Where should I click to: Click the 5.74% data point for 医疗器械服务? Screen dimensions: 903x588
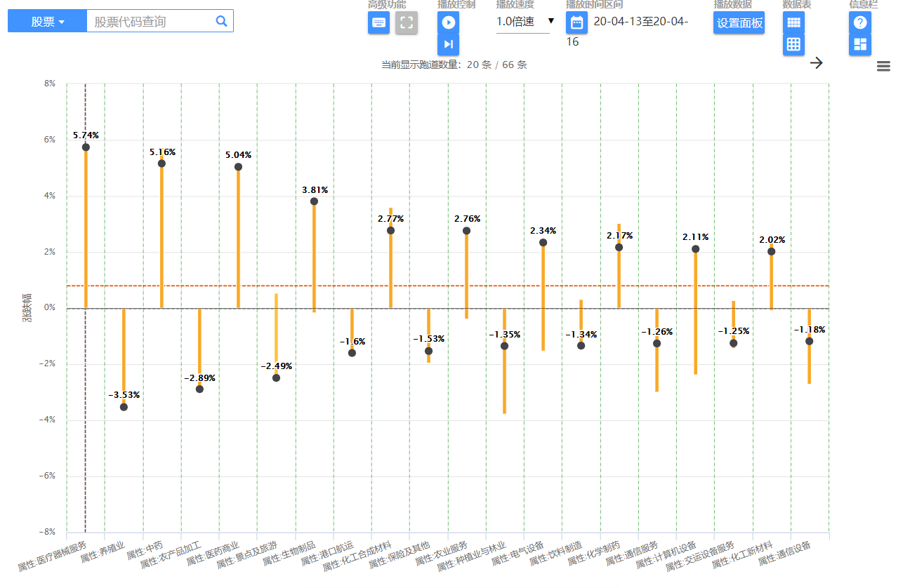point(86,147)
